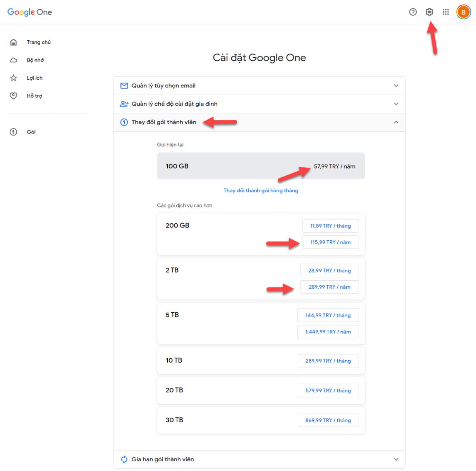
Task: Collapse Thay đổi gói thành viên chevron
Action: (396, 122)
